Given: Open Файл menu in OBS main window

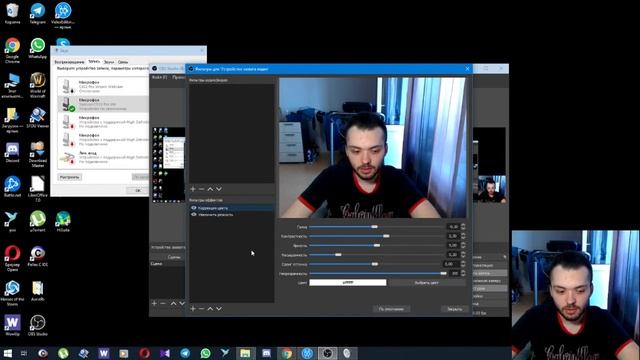Looking at the screenshot, I should pyautogui.click(x=160, y=77).
